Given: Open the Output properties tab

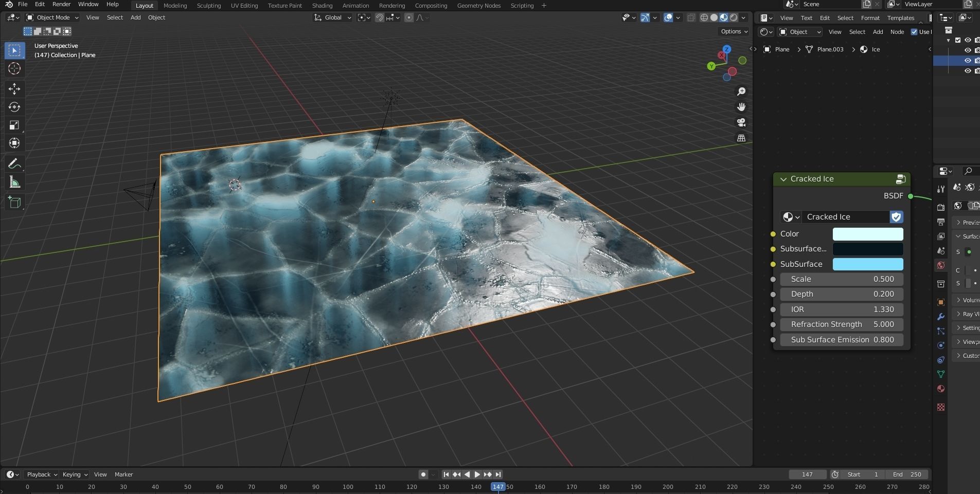Looking at the screenshot, I should [941, 222].
